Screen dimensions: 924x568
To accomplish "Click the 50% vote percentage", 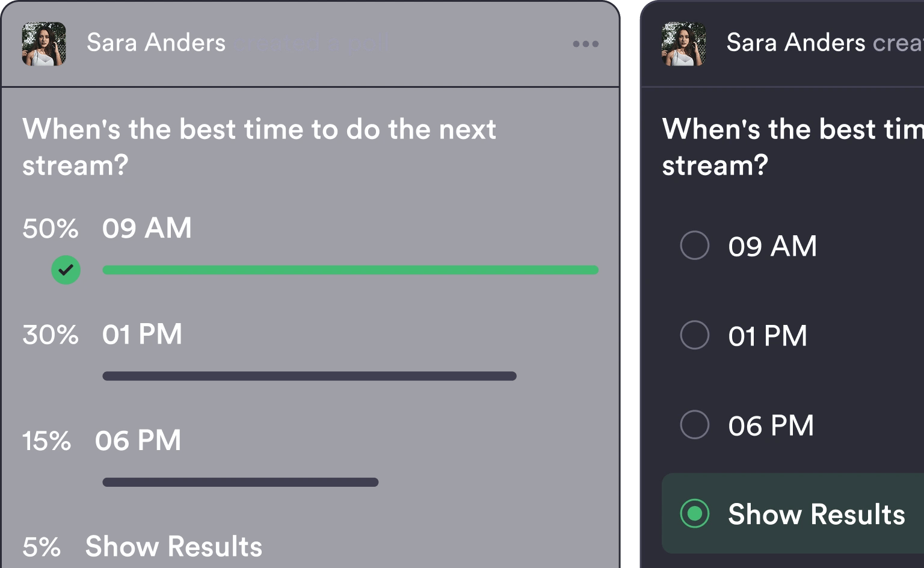I will 51,229.
